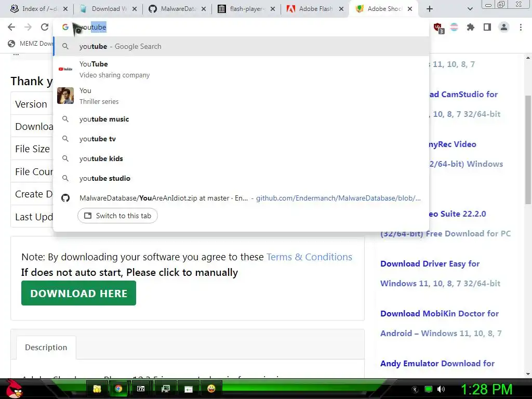
Task: Open the Terms & Conditions link
Action: pos(309,257)
